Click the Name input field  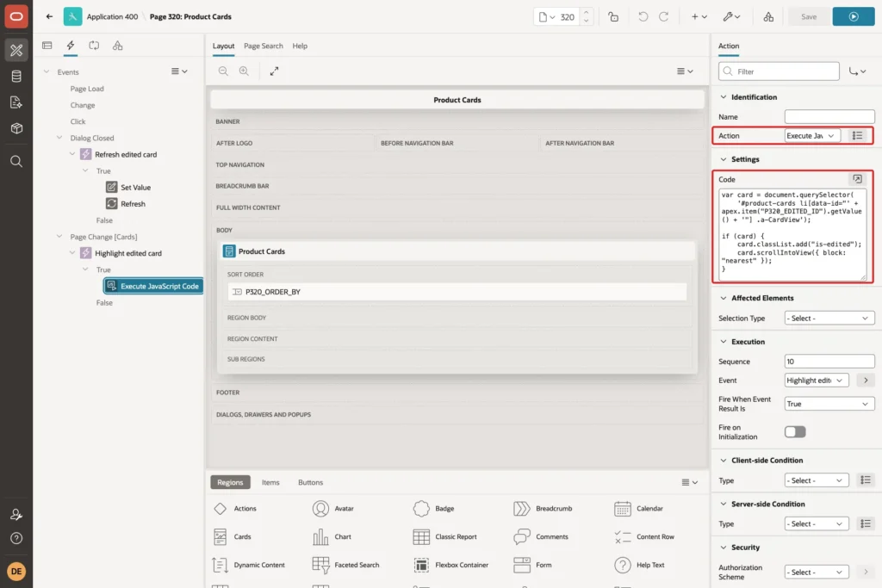(x=829, y=117)
